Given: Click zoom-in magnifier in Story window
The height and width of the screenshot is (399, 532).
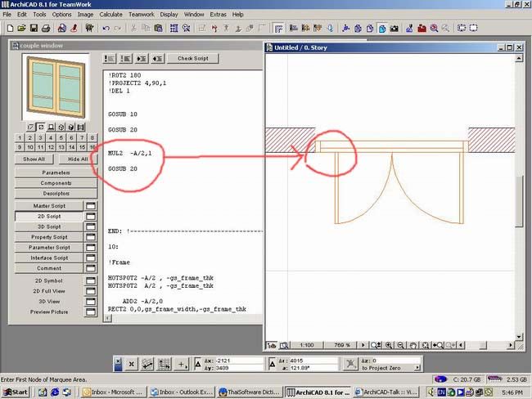Looking at the screenshot, I should 389,345.
